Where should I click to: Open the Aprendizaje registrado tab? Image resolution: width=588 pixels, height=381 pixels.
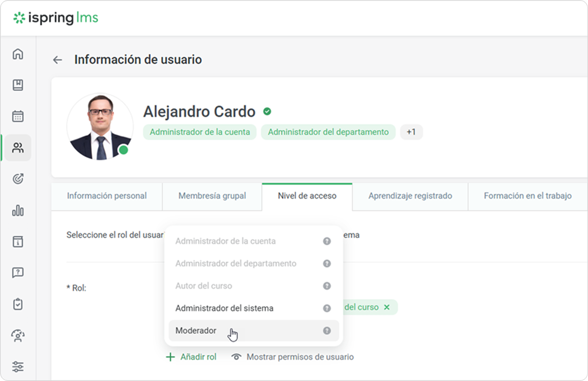pos(410,196)
